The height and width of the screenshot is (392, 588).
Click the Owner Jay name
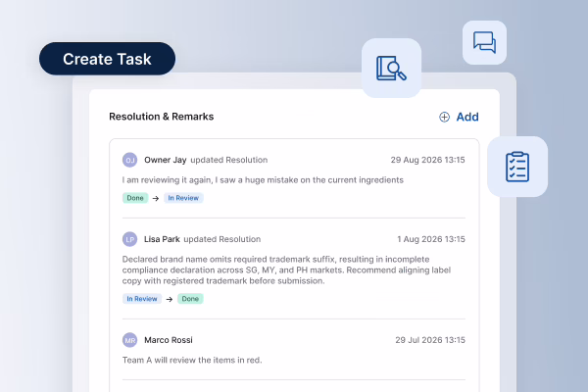pyautogui.click(x=166, y=160)
